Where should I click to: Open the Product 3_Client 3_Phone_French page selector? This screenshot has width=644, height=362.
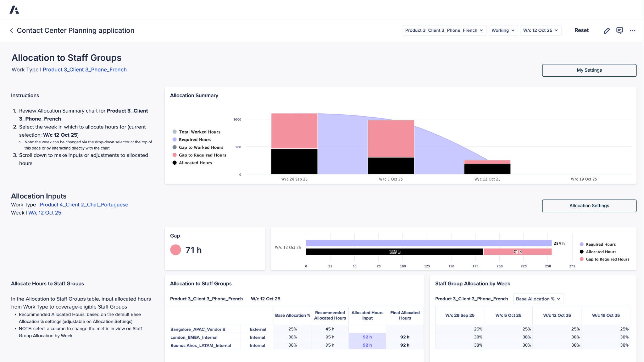(x=444, y=30)
